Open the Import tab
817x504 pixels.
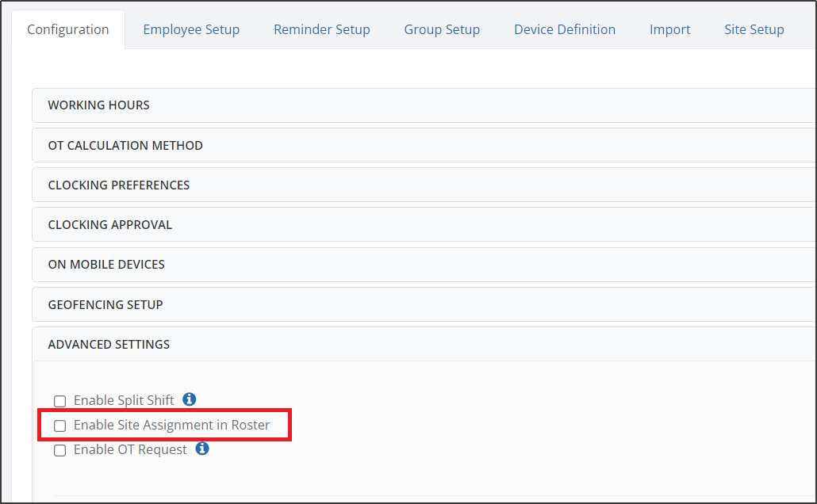[669, 29]
